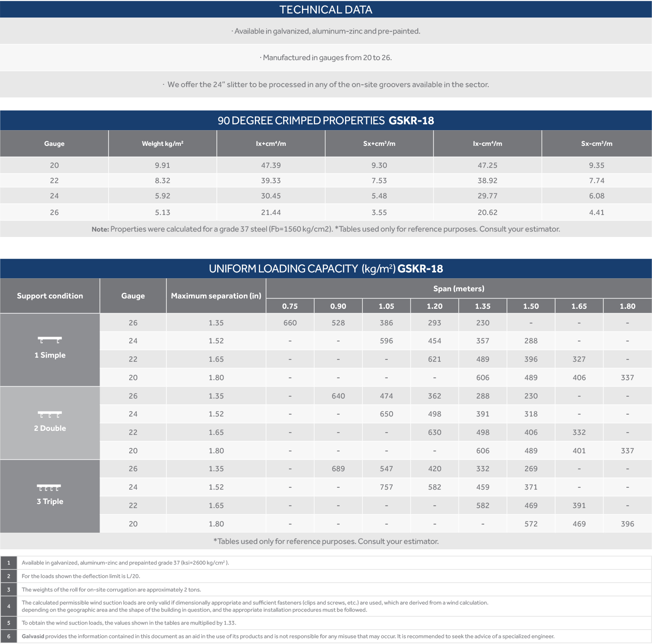Select footnote number 4 box
The image size is (652, 644).
point(9,606)
